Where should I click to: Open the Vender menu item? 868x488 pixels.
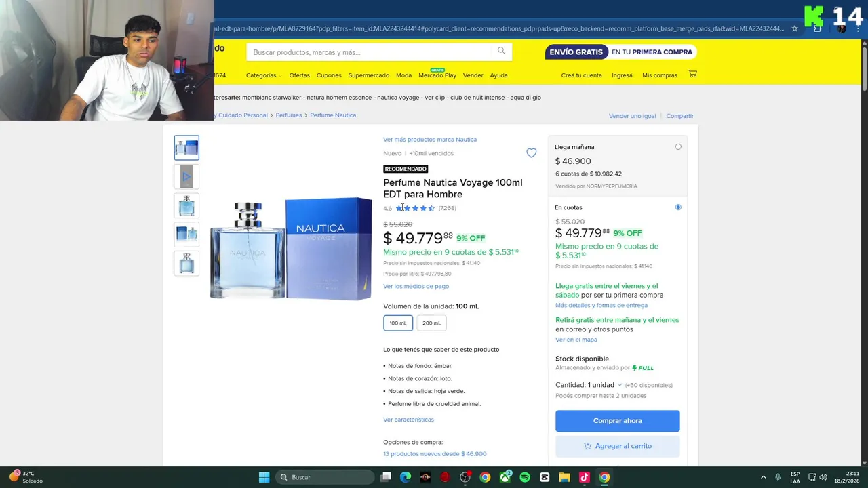click(x=473, y=75)
